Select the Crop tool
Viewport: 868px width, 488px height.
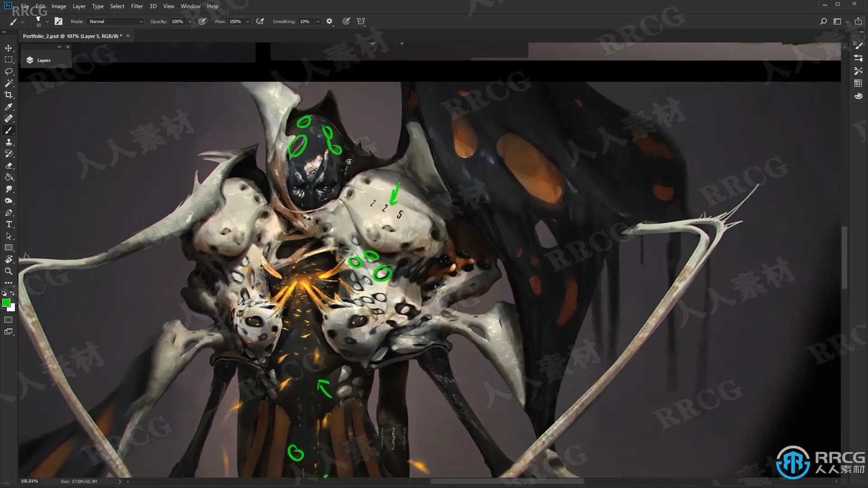coord(9,95)
